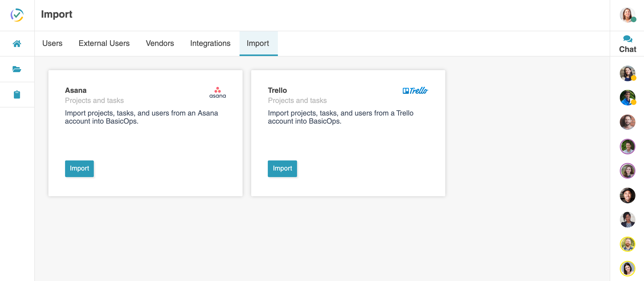Open chat with first contact avatar
Image resolution: width=644 pixels, height=281 pixels.
[627, 73]
